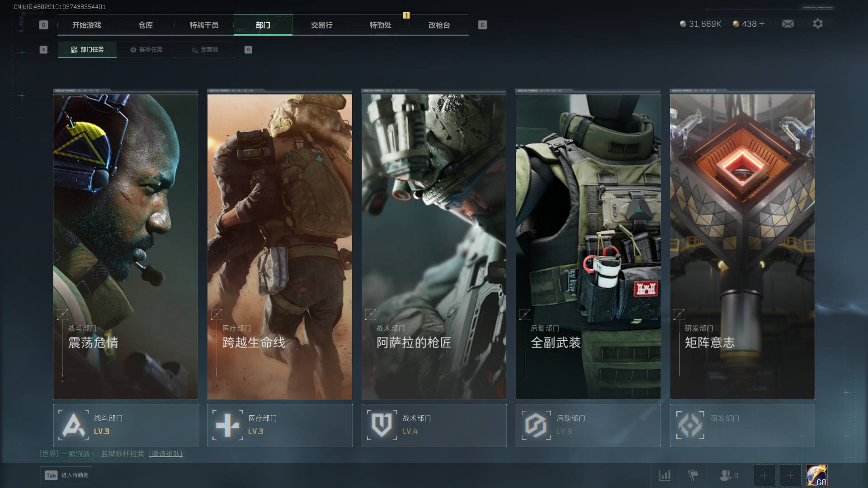
Task: Open the mail envelope icon
Action: 788,23
